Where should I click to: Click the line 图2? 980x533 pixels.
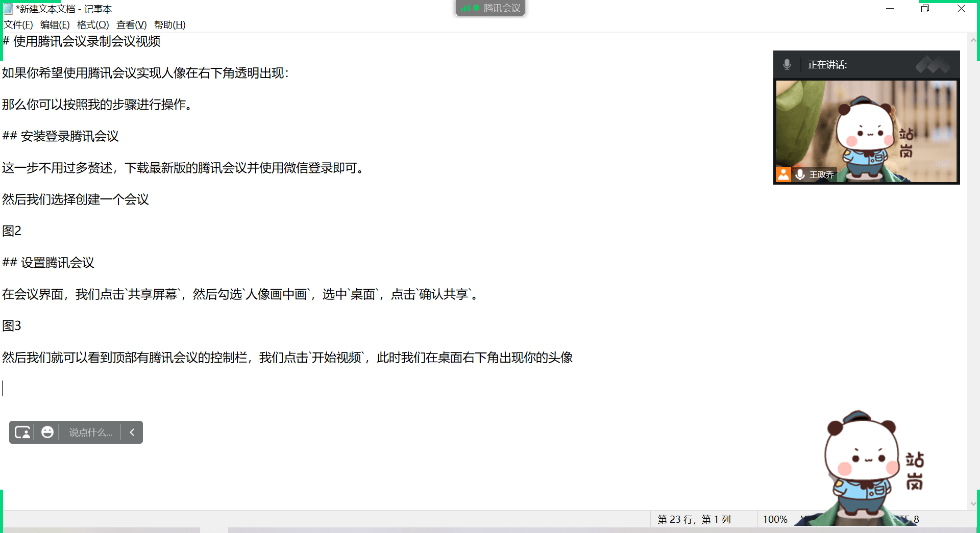click(x=12, y=231)
